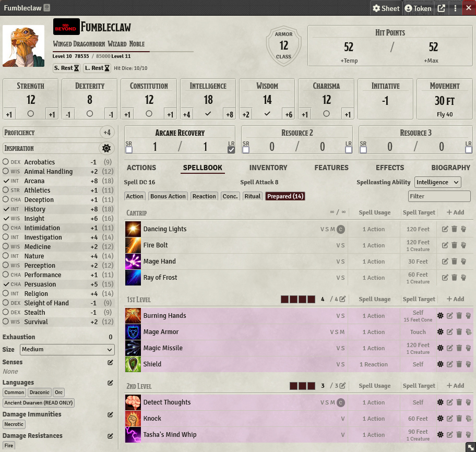
Task: Open the Features tab
Action: (x=331, y=168)
